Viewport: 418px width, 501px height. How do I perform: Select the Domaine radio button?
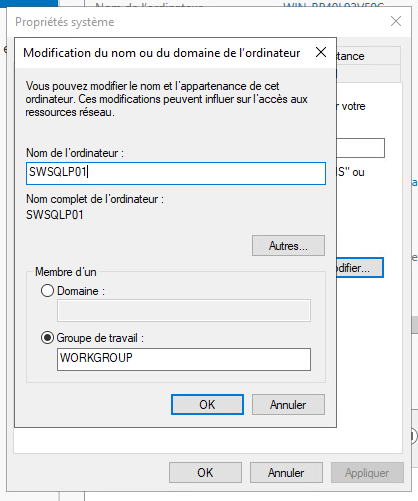47,291
